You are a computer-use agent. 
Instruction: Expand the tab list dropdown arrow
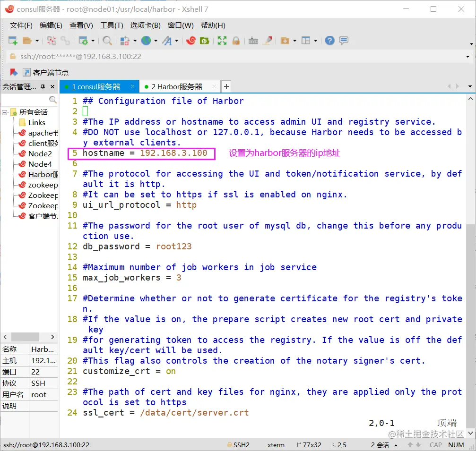point(470,86)
